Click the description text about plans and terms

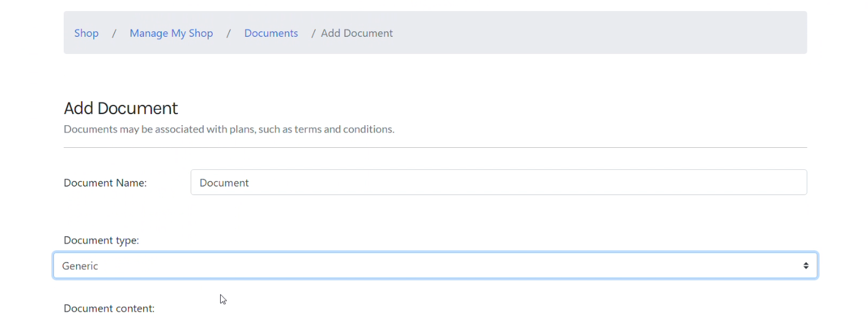coord(229,129)
